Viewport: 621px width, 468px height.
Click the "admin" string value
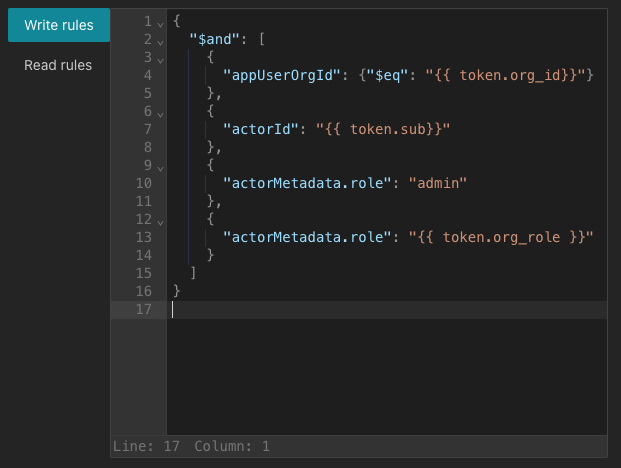438,183
